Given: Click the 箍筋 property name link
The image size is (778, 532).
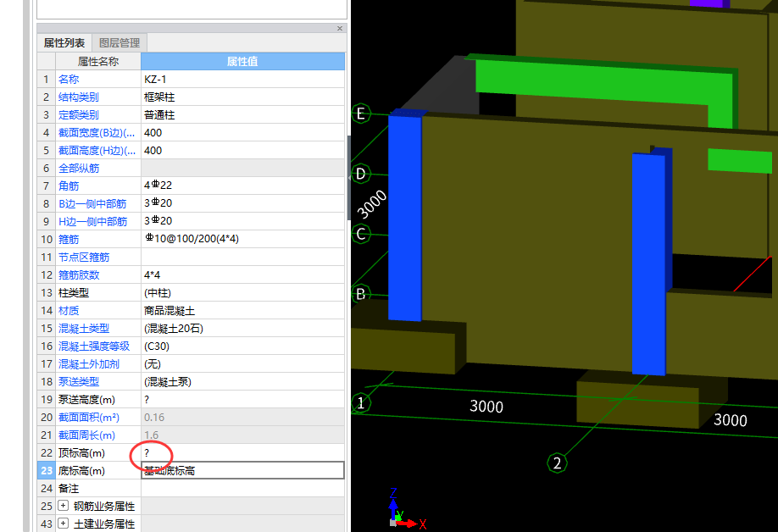Looking at the screenshot, I should (x=69, y=240).
